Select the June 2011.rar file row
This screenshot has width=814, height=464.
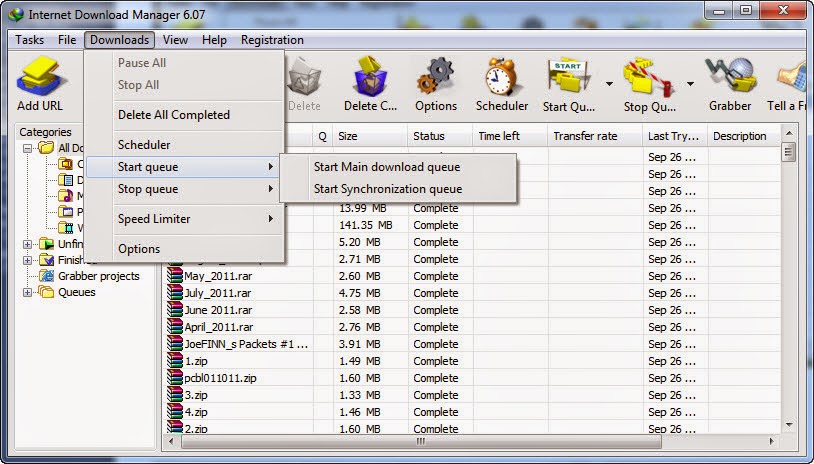(x=472, y=310)
